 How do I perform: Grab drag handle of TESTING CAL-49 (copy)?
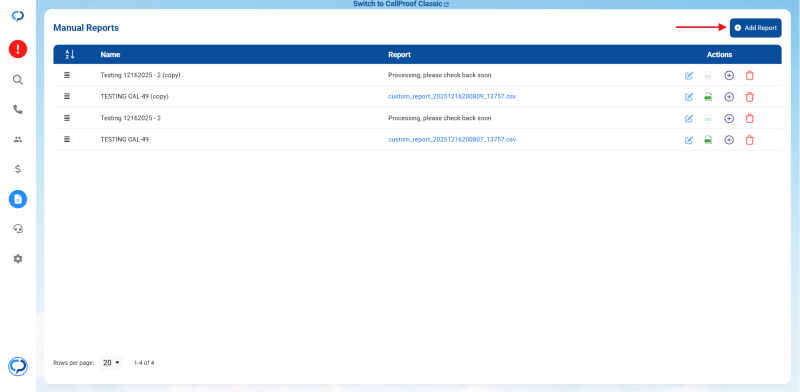click(x=67, y=96)
